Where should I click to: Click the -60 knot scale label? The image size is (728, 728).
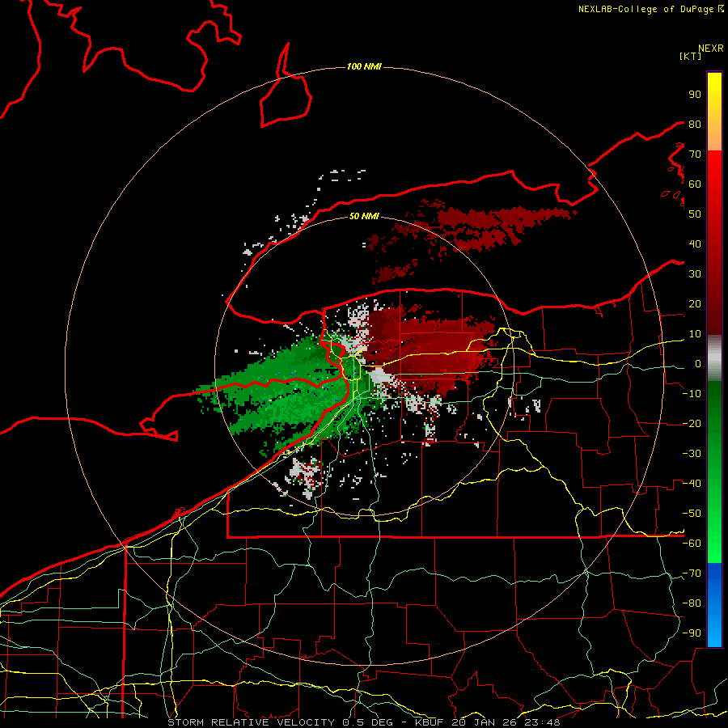(692, 544)
